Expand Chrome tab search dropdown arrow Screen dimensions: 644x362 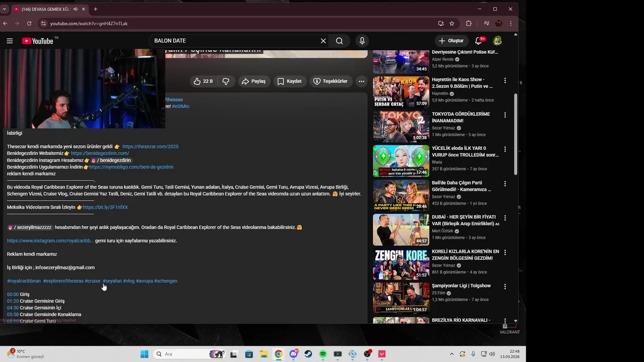(x=5, y=9)
